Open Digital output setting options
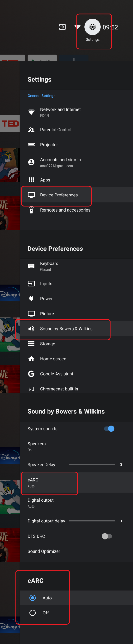 [41, 503]
